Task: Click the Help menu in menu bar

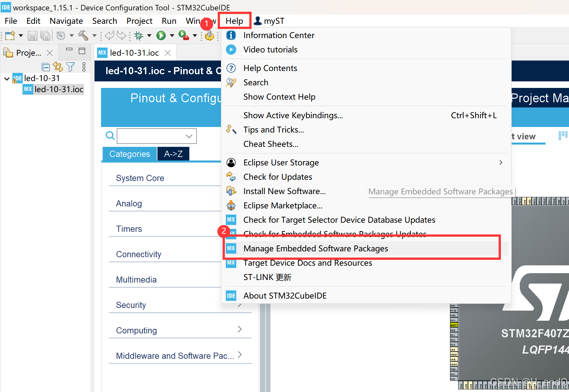Action: tap(234, 21)
